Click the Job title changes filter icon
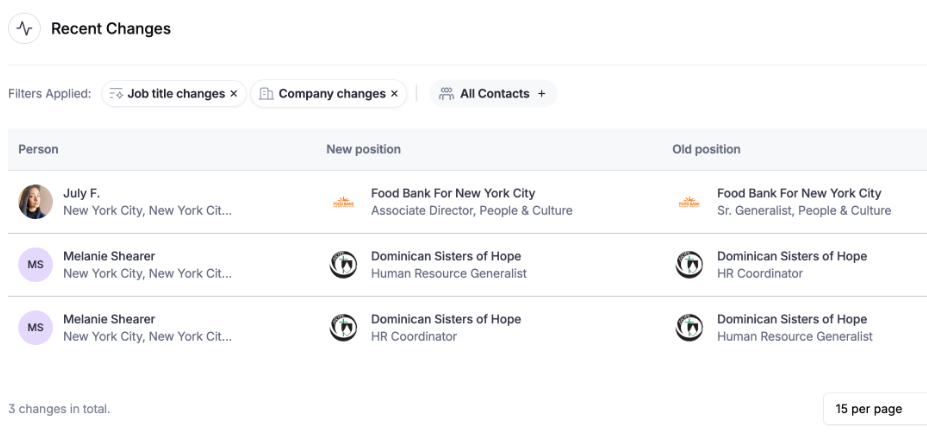The height and width of the screenshot is (434, 927). (116, 93)
